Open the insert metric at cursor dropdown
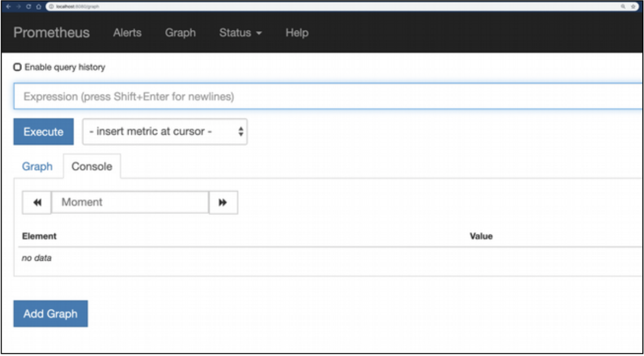This screenshot has width=644, height=356. tap(165, 132)
